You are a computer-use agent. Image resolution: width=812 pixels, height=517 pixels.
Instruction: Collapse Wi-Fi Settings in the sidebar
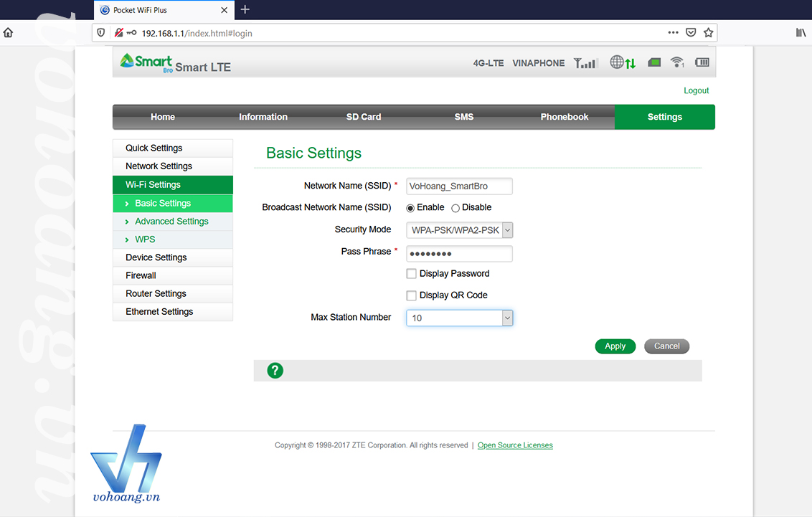(x=172, y=185)
